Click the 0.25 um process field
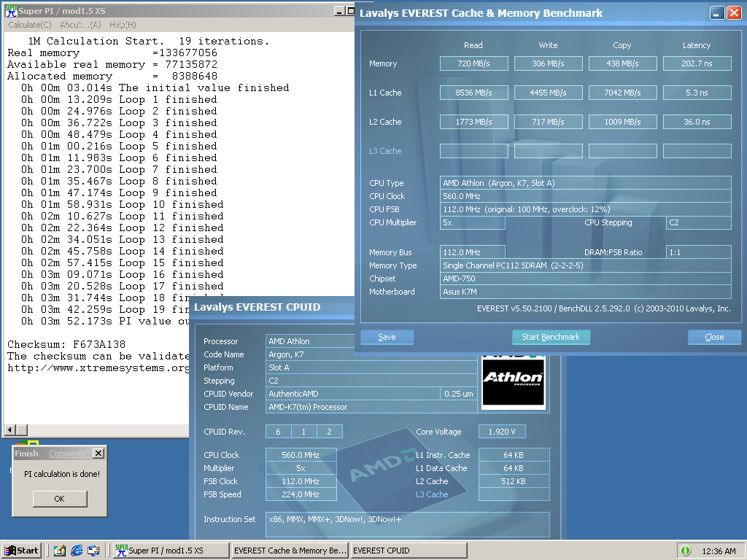The image size is (747, 560). pos(459,394)
